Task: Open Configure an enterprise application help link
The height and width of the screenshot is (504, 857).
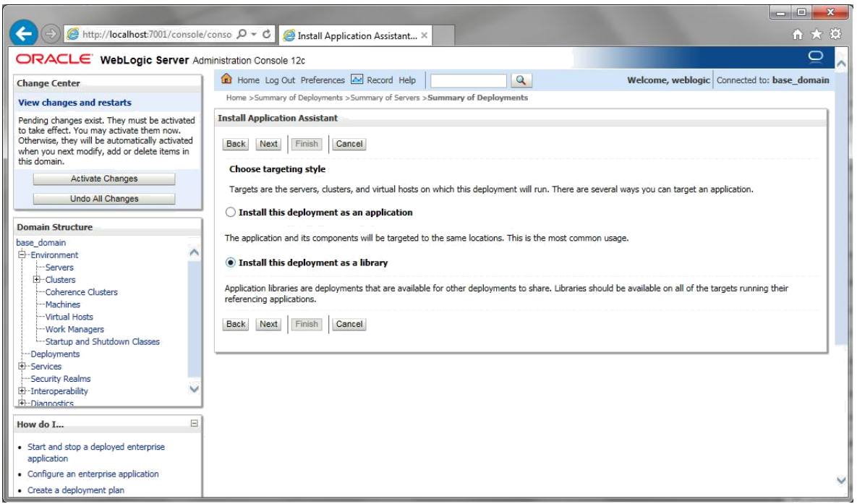Action: click(93, 474)
